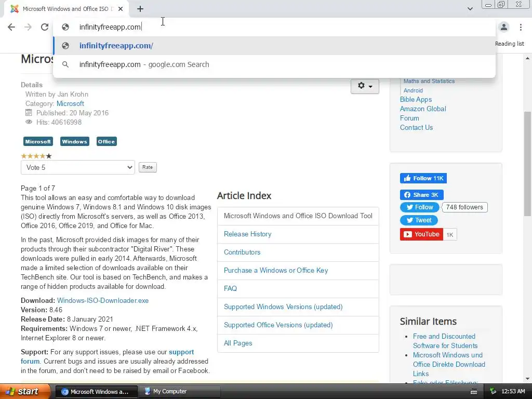Screen dimensions: 532x399
Task: Close the Microsoft Windows and Office ISO tab
Action: point(121,9)
